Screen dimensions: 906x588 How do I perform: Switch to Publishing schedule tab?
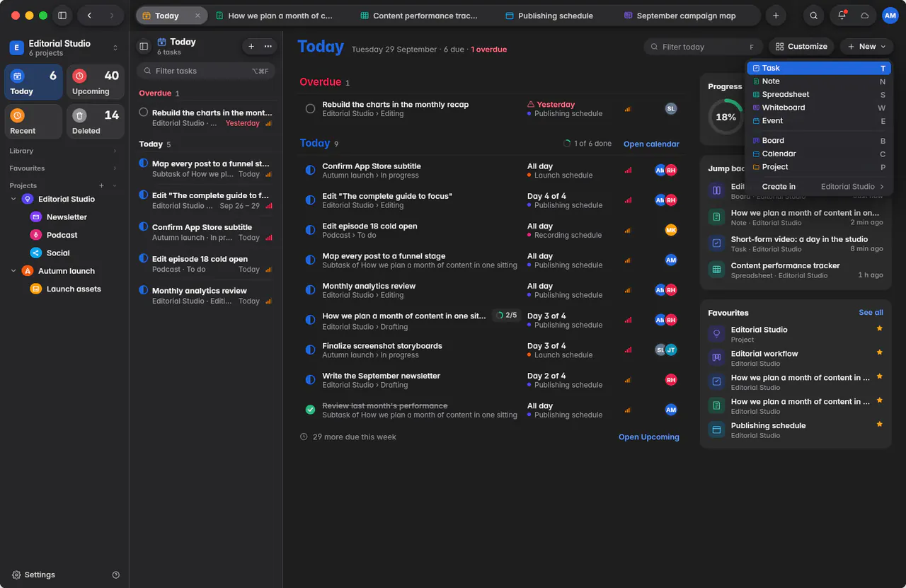pyautogui.click(x=549, y=16)
